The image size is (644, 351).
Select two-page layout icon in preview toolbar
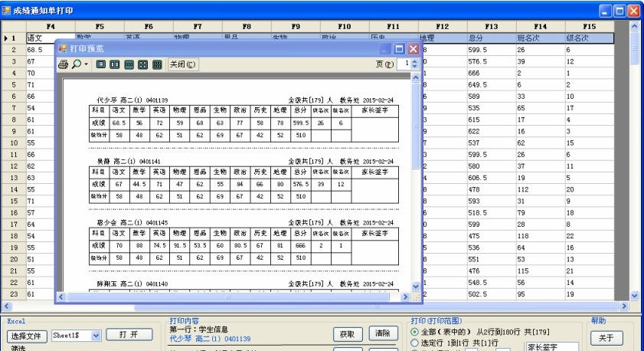pos(115,64)
